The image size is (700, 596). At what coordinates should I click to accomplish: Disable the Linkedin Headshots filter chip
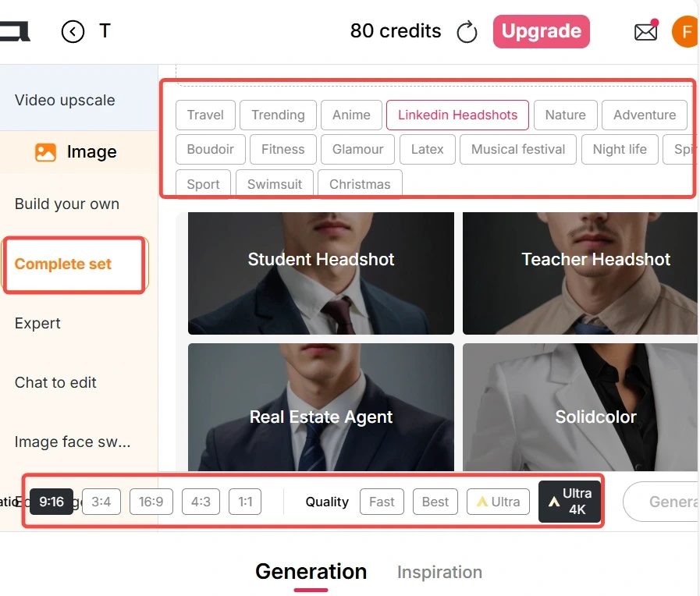pyautogui.click(x=457, y=115)
